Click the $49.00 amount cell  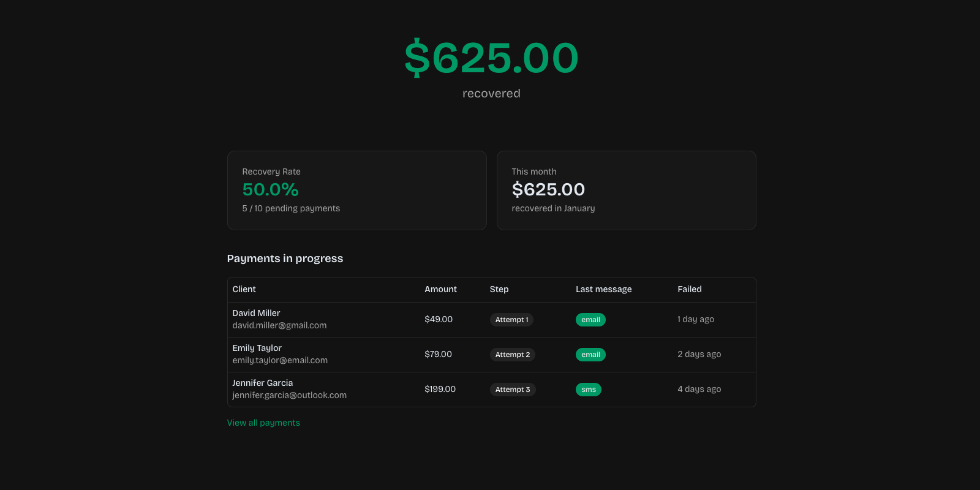[439, 319]
